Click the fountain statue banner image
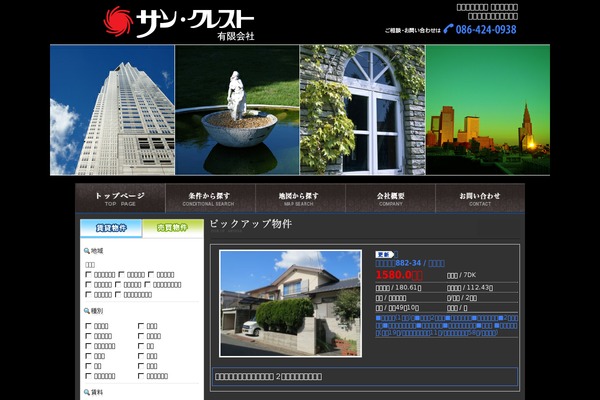Screen dimensions: 600x400 point(237,110)
